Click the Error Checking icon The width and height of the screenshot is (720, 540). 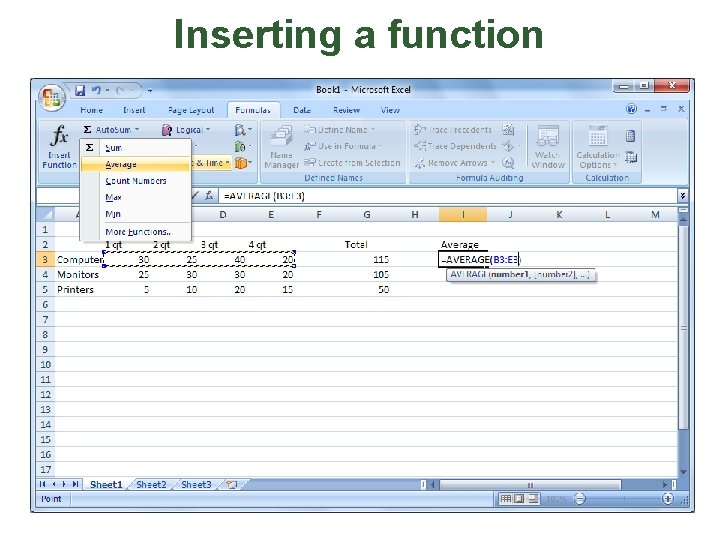[x=508, y=146]
